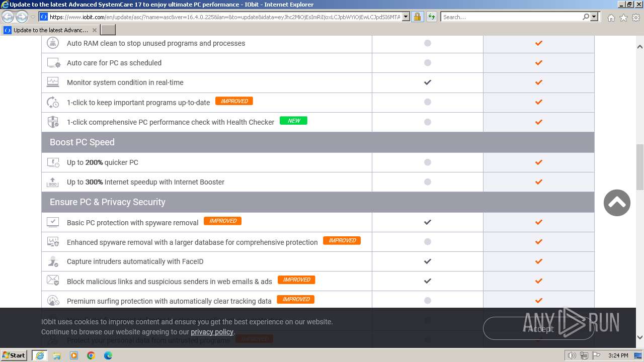
Task: Click the orange checkmark in the Auto RAM clean row
Action: [x=539, y=43]
